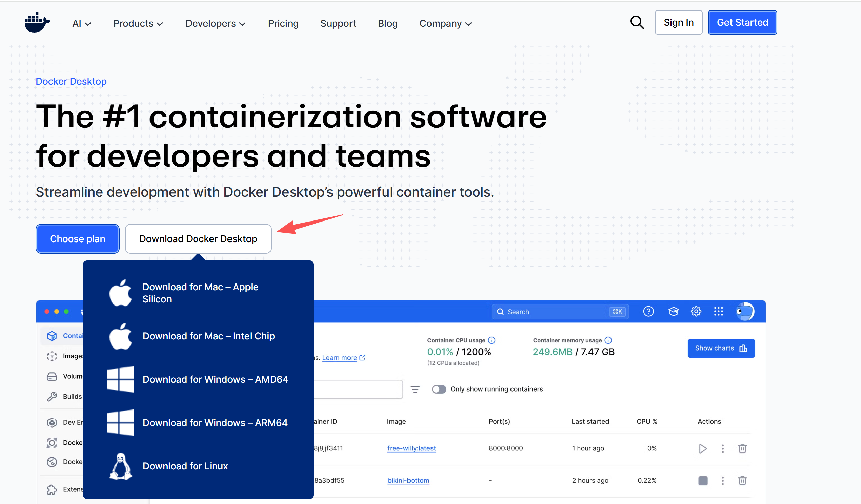Stop the bikini-bottom container
The width and height of the screenshot is (861, 504).
[703, 480]
